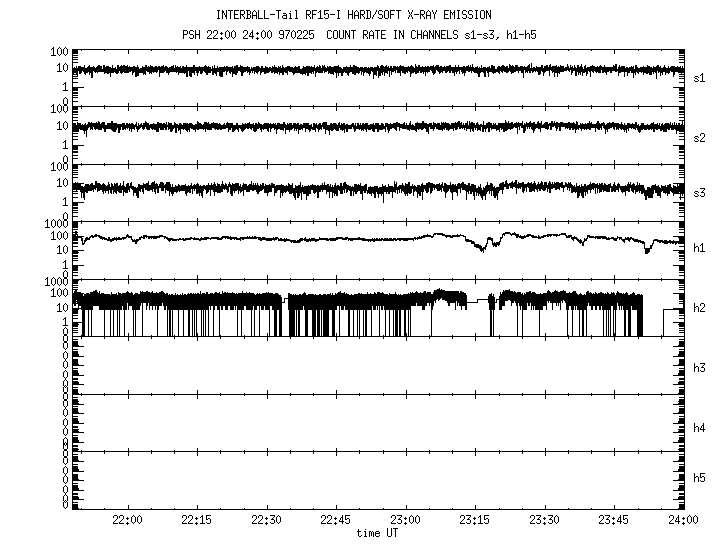Click the "time UT" axis title

coord(377,533)
